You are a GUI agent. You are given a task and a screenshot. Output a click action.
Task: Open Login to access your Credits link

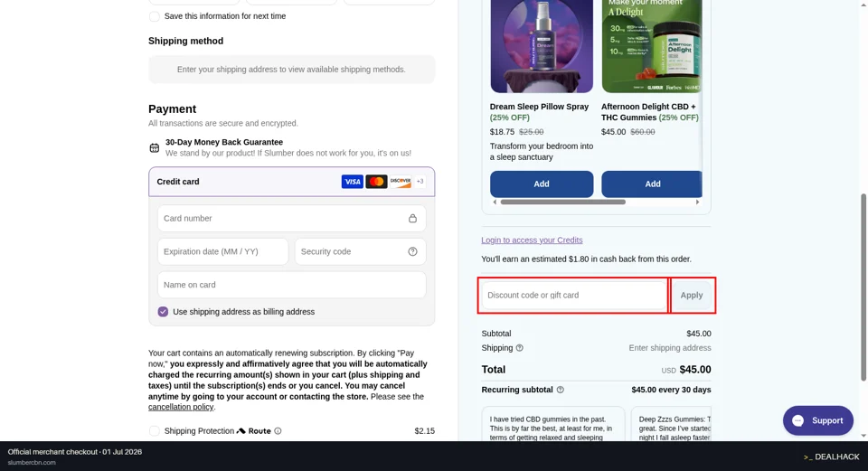[532, 240]
